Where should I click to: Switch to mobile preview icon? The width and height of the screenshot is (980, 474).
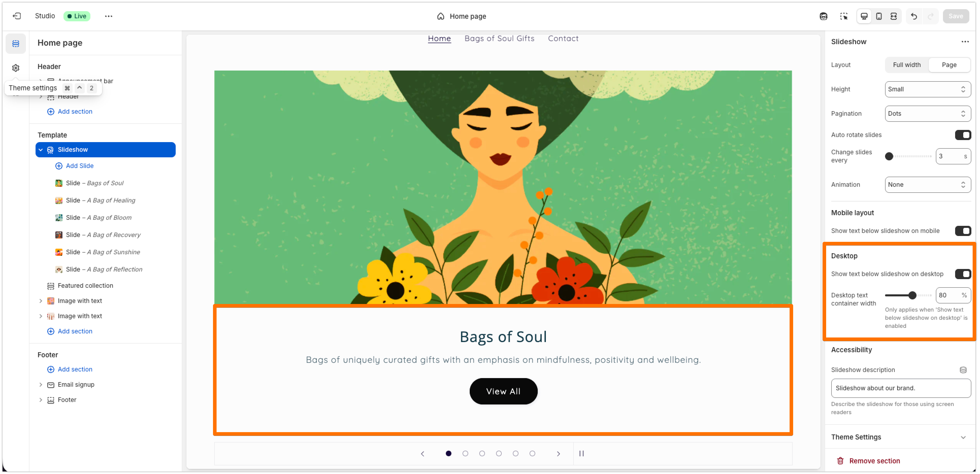coord(878,16)
